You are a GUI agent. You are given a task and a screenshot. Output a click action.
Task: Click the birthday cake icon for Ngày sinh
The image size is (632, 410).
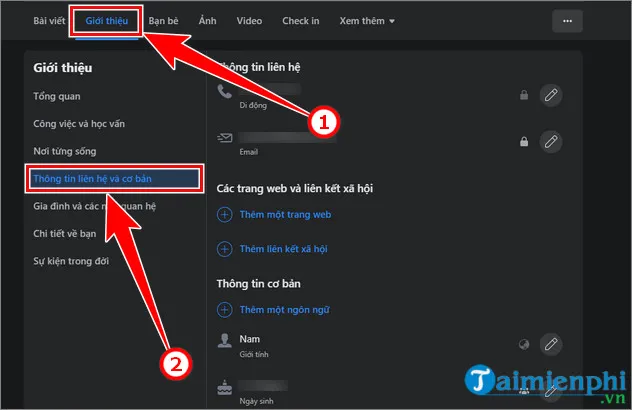click(x=225, y=387)
